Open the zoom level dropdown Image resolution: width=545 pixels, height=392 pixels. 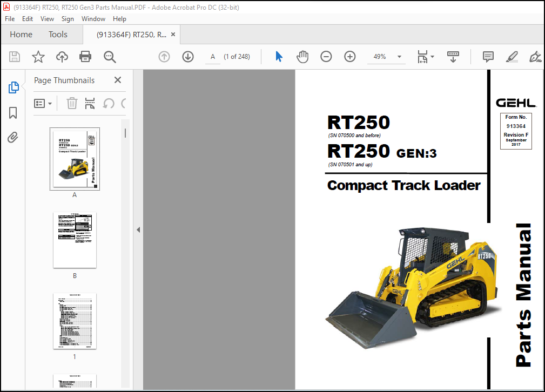click(399, 57)
